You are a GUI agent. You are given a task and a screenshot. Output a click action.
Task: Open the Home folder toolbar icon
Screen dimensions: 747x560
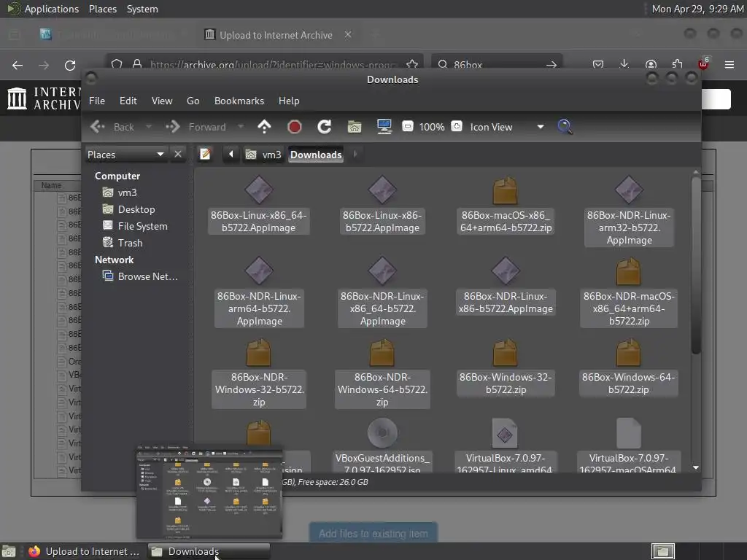(x=355, y=127)
